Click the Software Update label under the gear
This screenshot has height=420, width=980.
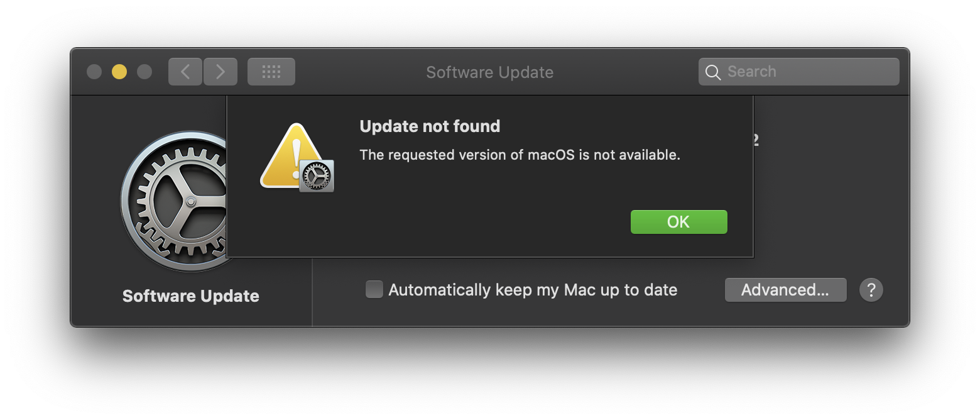(x=191, y=296)
